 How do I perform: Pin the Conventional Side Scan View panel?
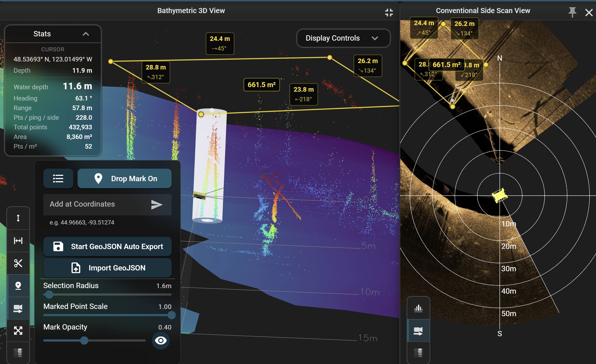tap(572, 12)
